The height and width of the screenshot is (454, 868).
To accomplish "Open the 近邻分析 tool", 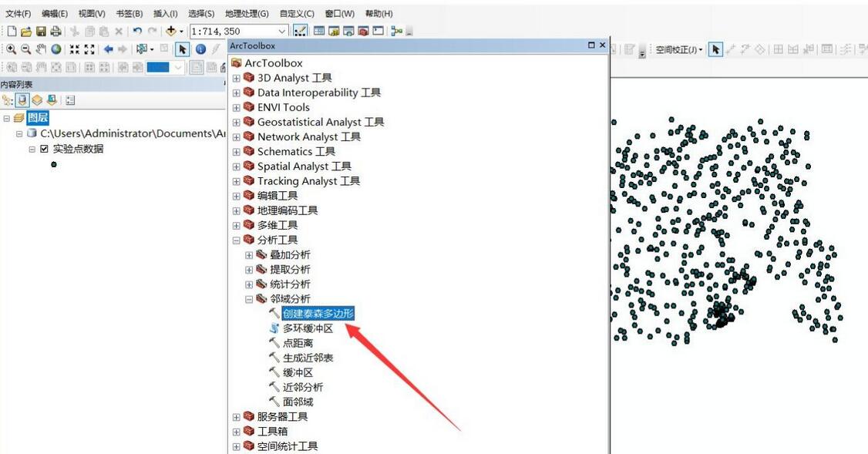I will coord(303,388).
